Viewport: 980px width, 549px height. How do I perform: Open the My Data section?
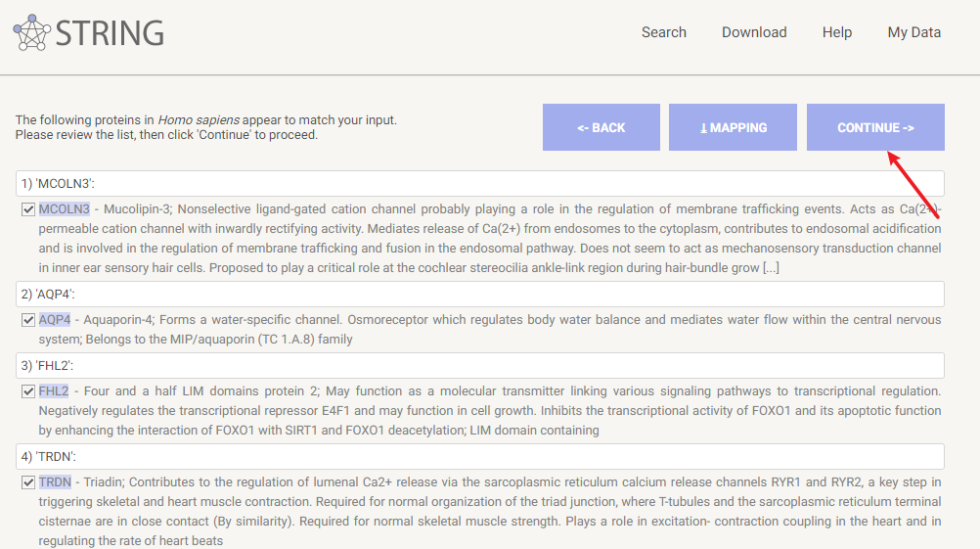pyautogui.click(x=913, y=32)
